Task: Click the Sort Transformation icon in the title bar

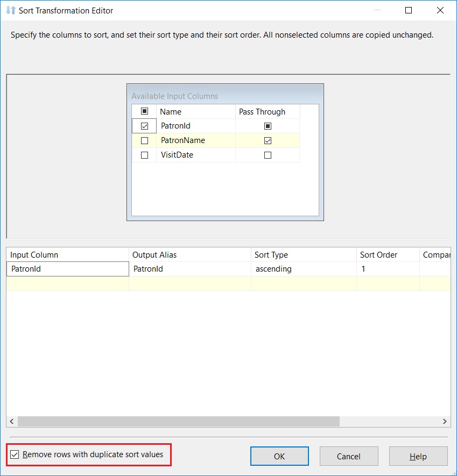Action: 9,10
